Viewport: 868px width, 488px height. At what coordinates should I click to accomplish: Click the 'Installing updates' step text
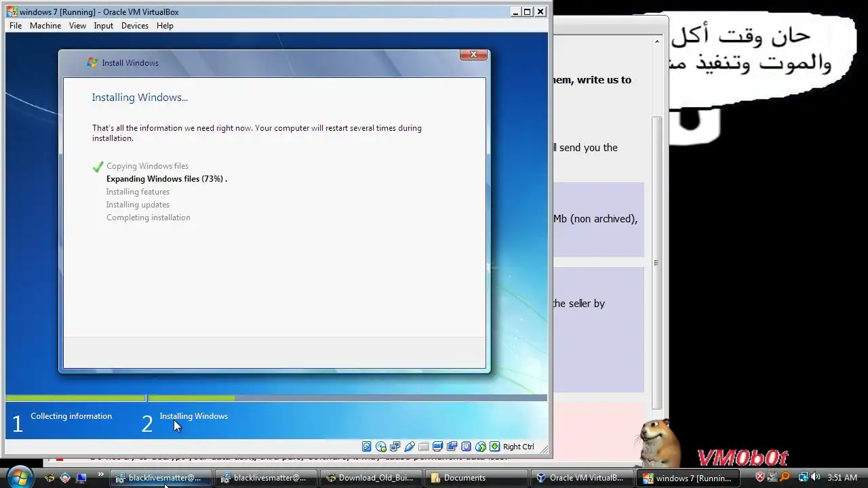tap(138, 205)
